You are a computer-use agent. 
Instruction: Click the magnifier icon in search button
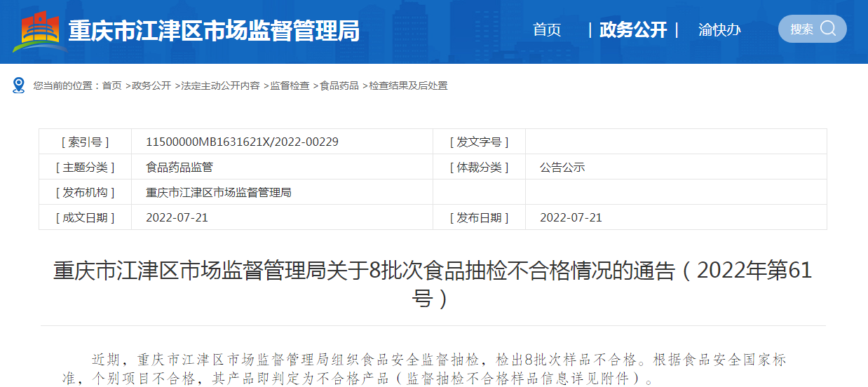click(828, 29)
